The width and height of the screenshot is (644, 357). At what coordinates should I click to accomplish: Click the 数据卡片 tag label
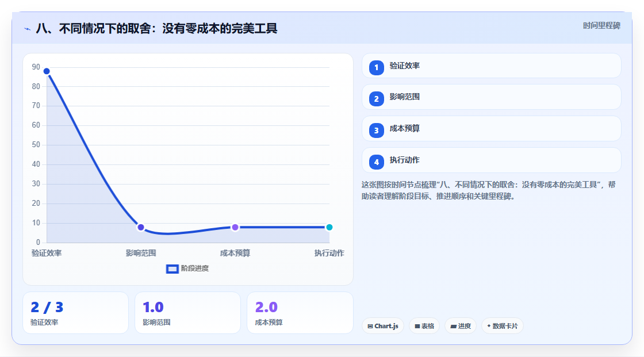(505, 326)
